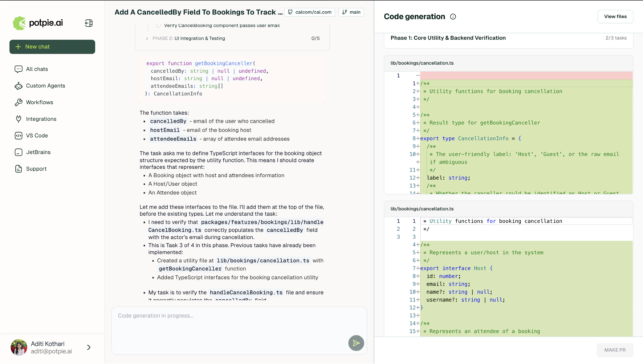The image size is (643, 364).
Task: Check off the Verify CancelBooking task
Action: click(158, 25)
